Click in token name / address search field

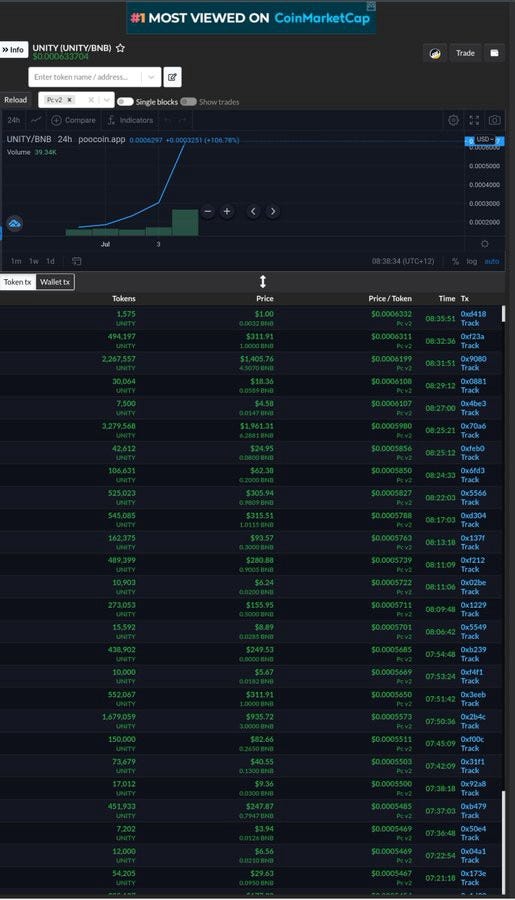pyautogui.click(x=86, y=77)
